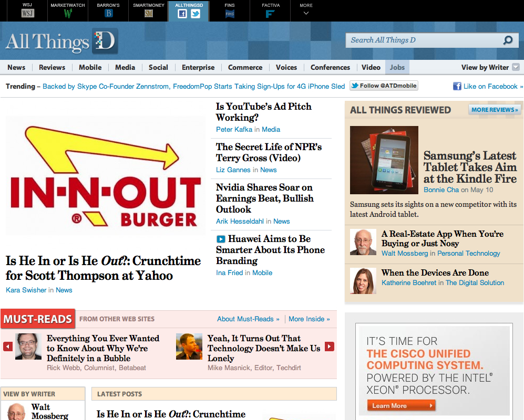Click Mike Masnick's photo in Must-Reads
This screenshot has width=524, height=420.
click(x=189, y=346)
